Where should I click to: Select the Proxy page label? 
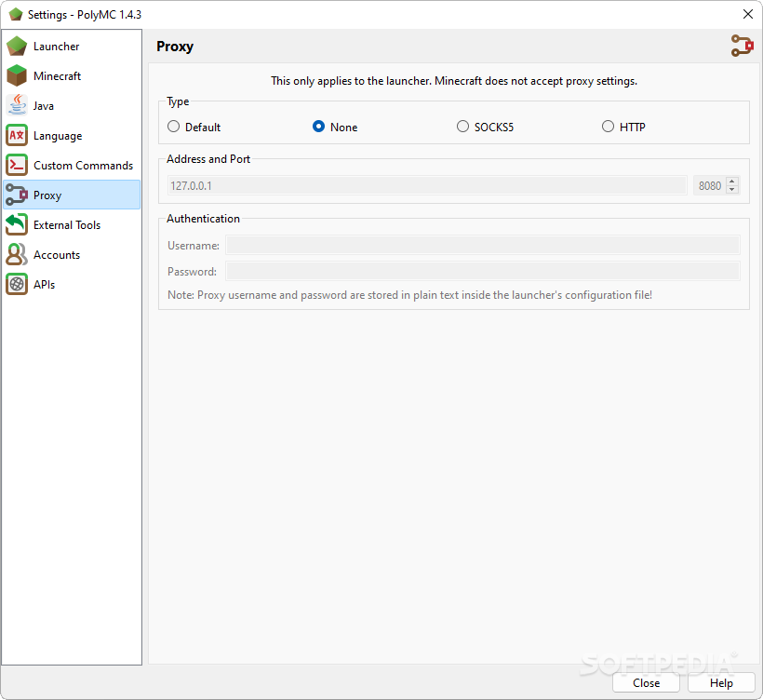pyautogui.click(x=47, y=195)
